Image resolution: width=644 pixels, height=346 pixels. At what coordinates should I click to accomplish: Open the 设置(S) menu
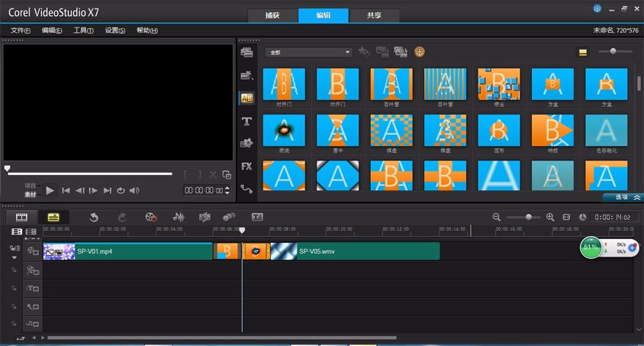click(115, 30)
